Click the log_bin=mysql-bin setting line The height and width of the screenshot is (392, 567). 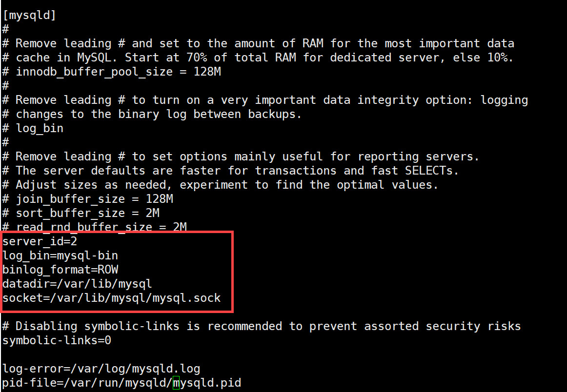tap(60, 255)
